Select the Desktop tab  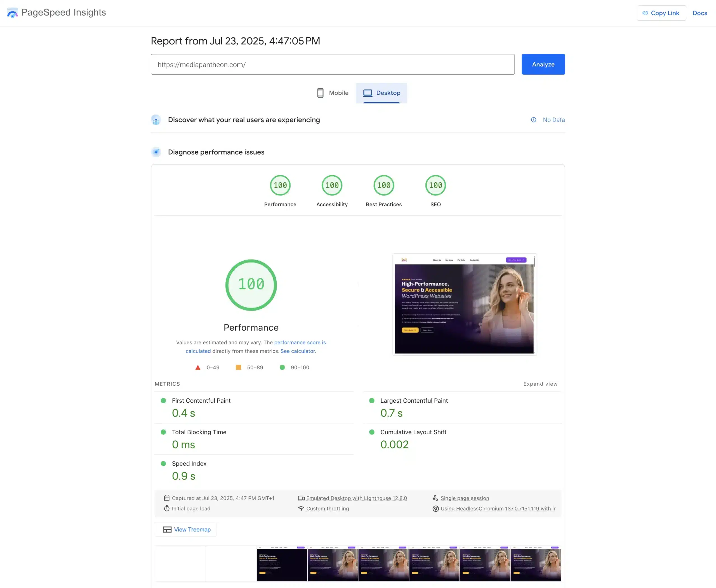click(381, 93)
